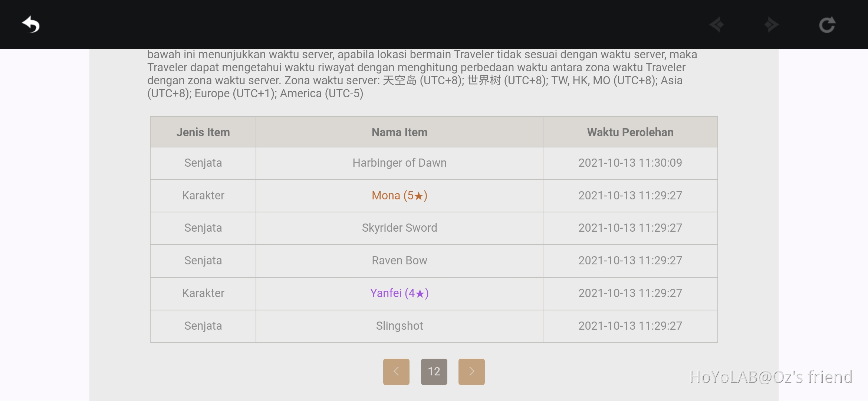
Task: Click the Jenis Item column header
Action: [x=203, y=132]
